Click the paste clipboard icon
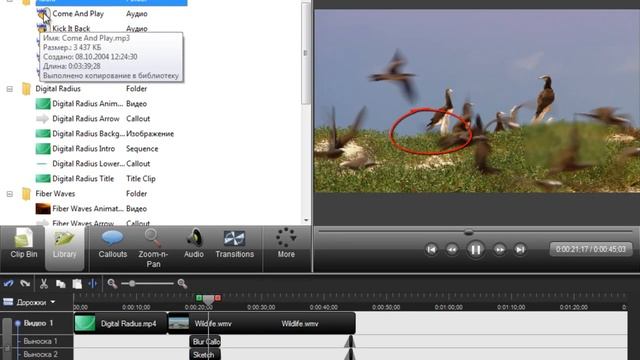Image resolution: width=640 pixels, height=360 pixels. (77, 283)
